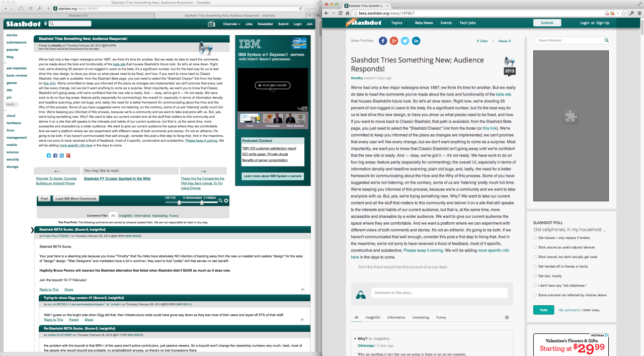Viewport: 644px width, 356px height.
Task: Select 'Stick around as useful adjunct devices' option
Action: tap(535, 247)
